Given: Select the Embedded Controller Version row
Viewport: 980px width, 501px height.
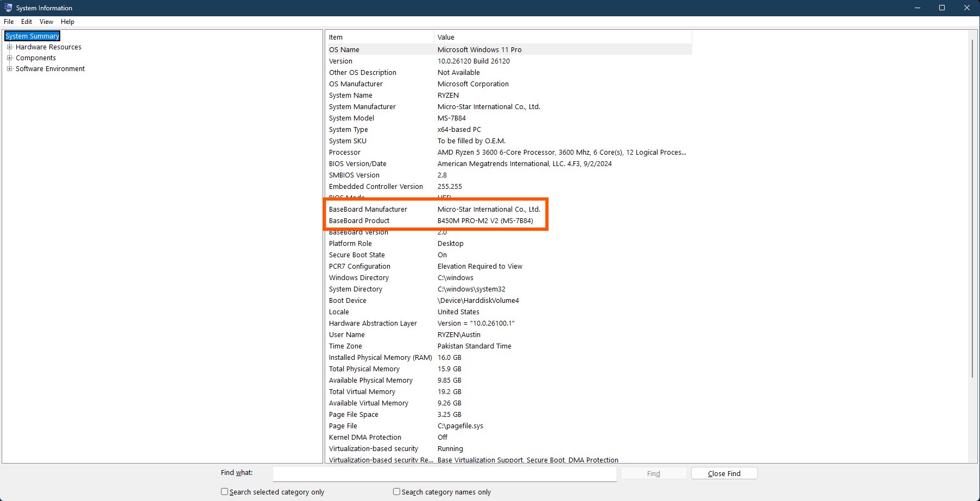Looking at the screenshot, I should 509,186.
